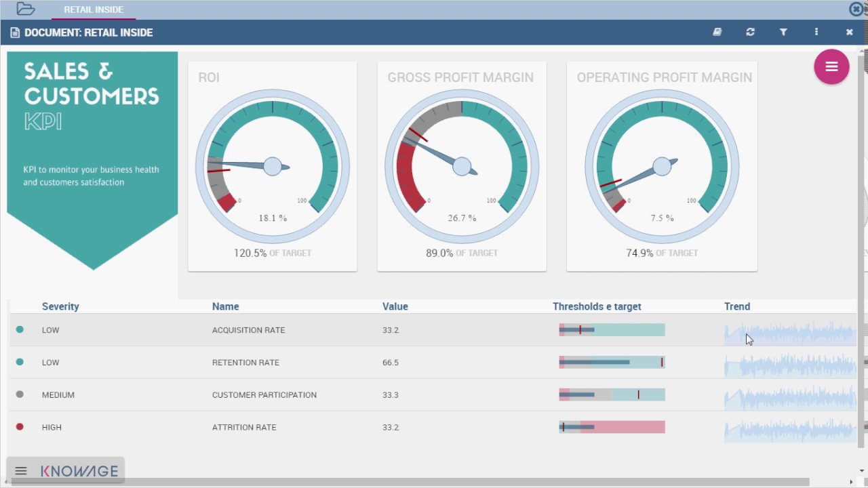
Task: Open the three-dot more options menu
Action: (x=816, y=32)
